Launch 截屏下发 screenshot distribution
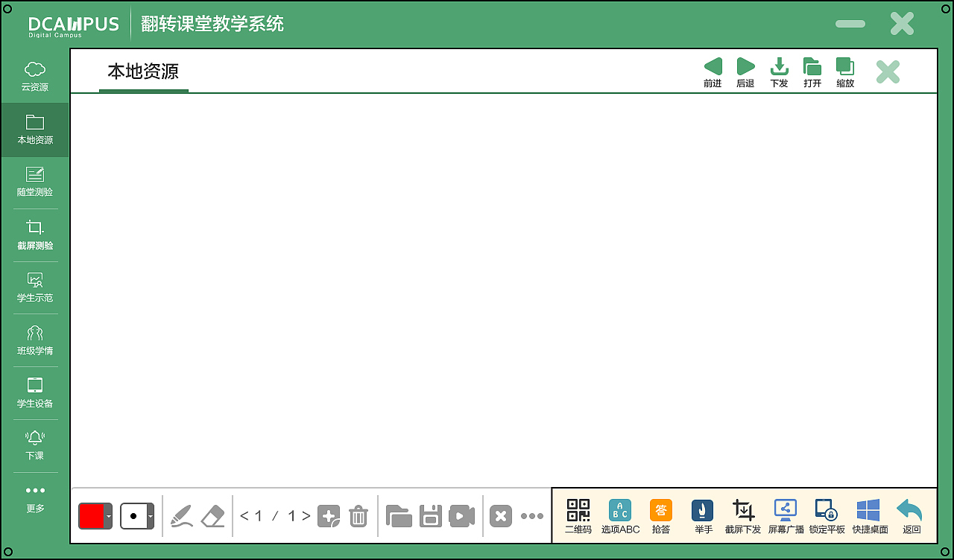Viewport: 954px width, 560px height. point(743,515)
